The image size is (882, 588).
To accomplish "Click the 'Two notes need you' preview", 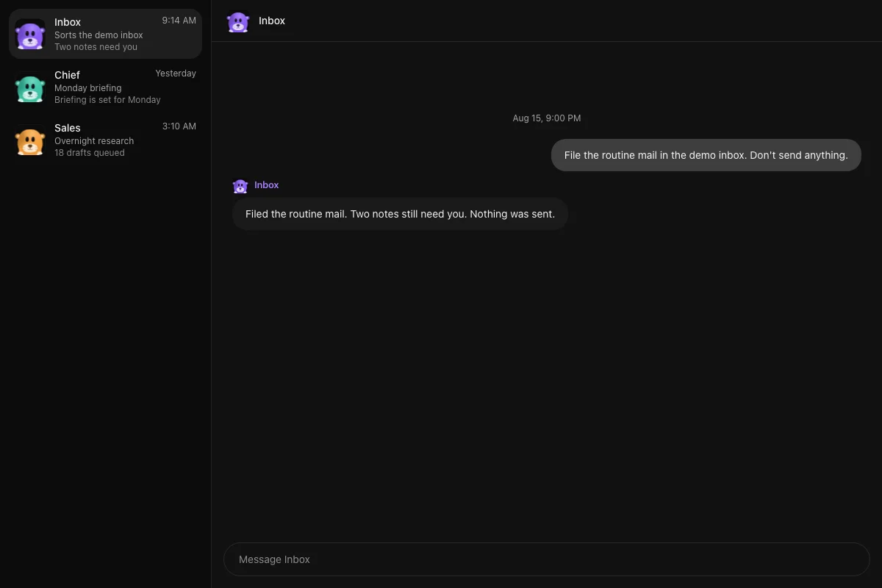I will coord(96,47).
